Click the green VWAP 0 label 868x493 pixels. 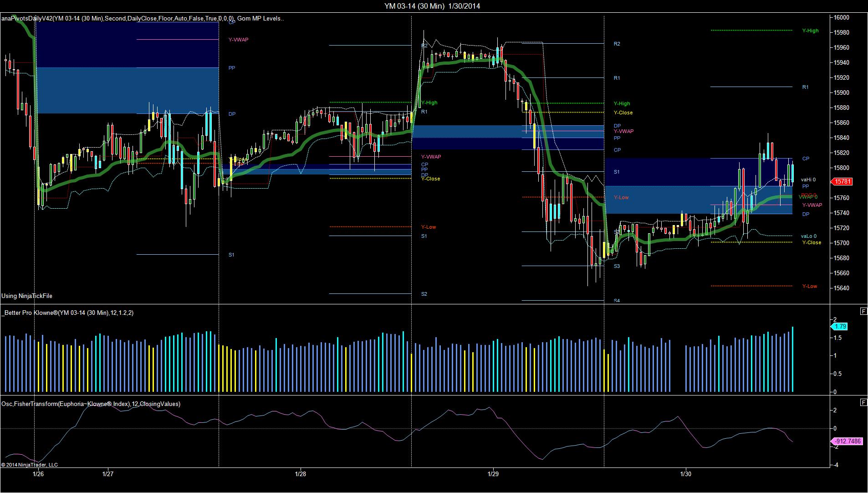coord(808,197)
